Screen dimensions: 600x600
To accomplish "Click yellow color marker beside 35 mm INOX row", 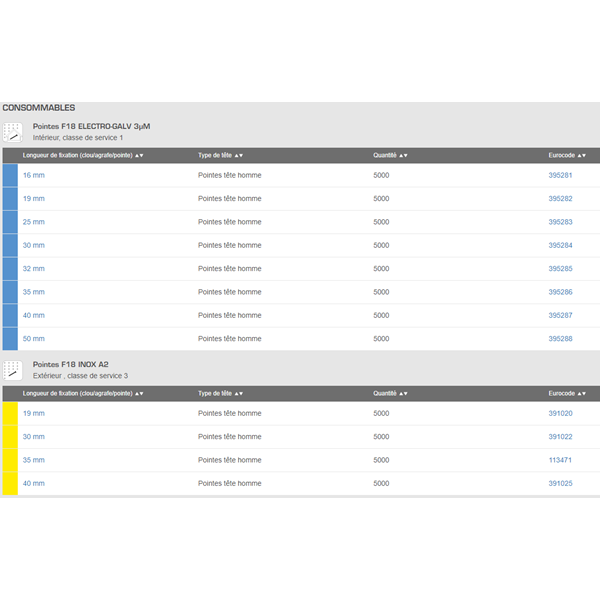I will pos(10,460).
